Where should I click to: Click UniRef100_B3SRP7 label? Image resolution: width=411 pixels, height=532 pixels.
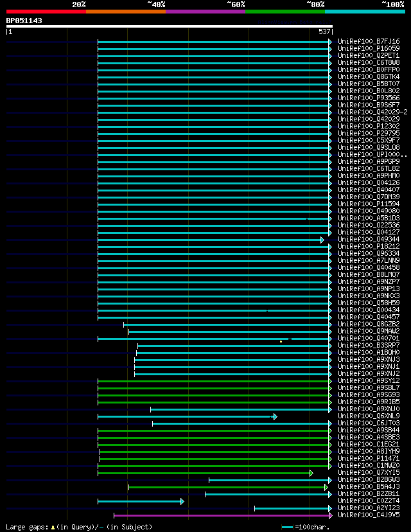coord(369,346)
